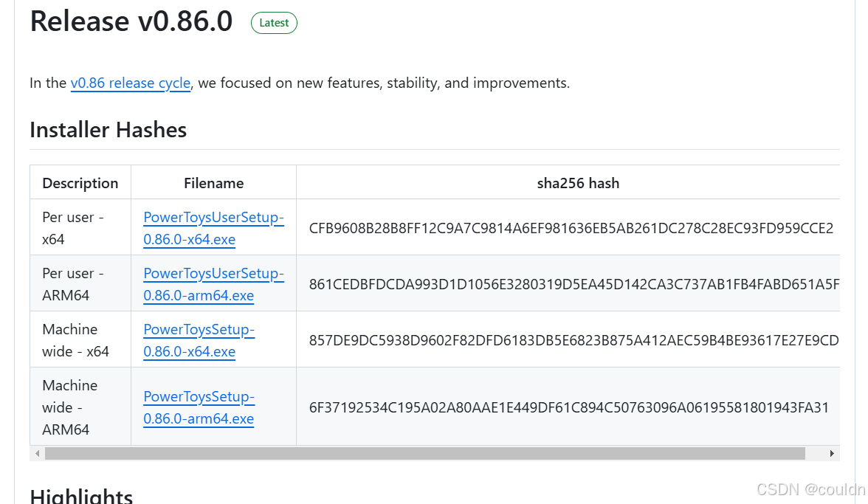Screen dimensions: 868x504
Task: Click the Filename column header
Action: pyautogui.click(x=214, y=183)
